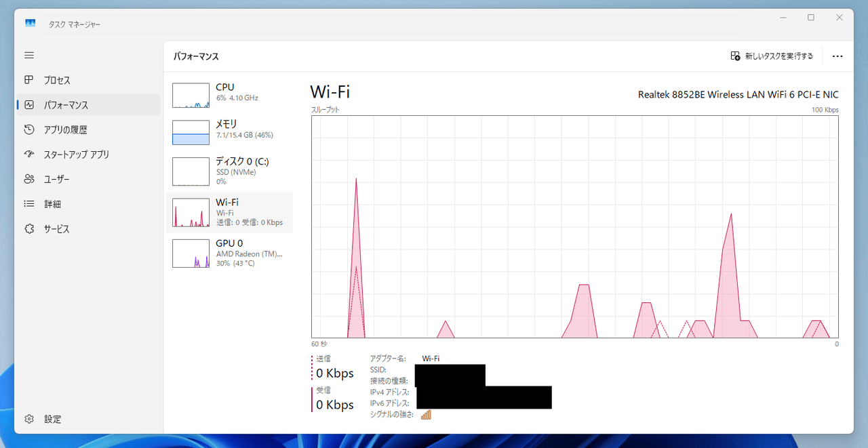Click the Wi-Fi signal strength icon
Screen dimensions: 868x448
click(426, 414)
